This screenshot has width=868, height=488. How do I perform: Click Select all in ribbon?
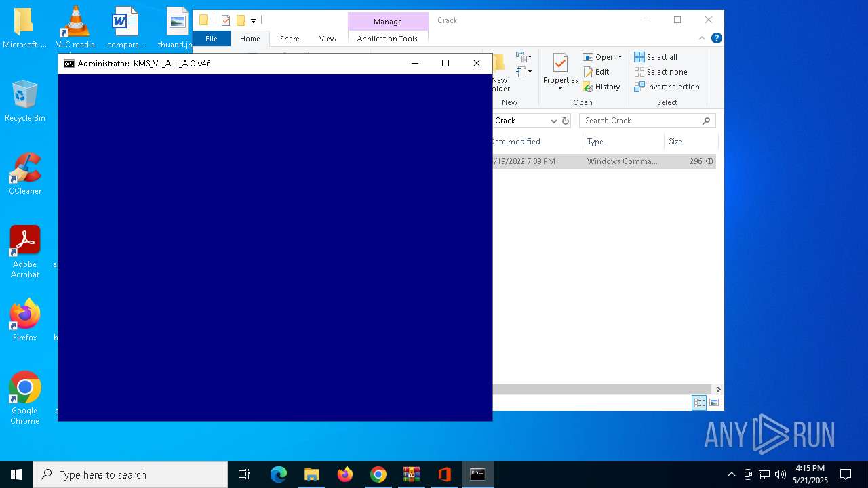(x=656, y=57)
